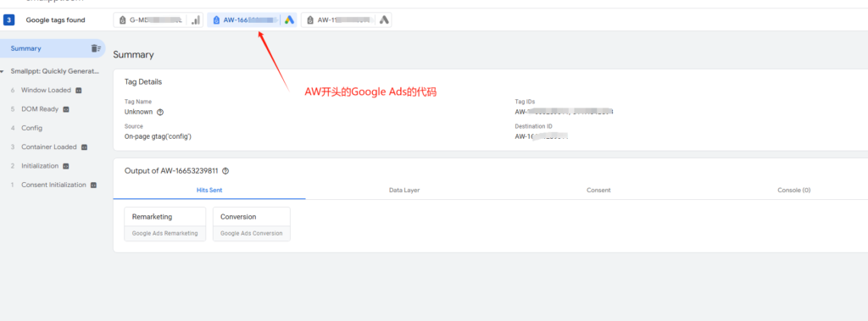Select the Container Loaded event
Viewport: 868px width, 321px height.
pos(48,147)
